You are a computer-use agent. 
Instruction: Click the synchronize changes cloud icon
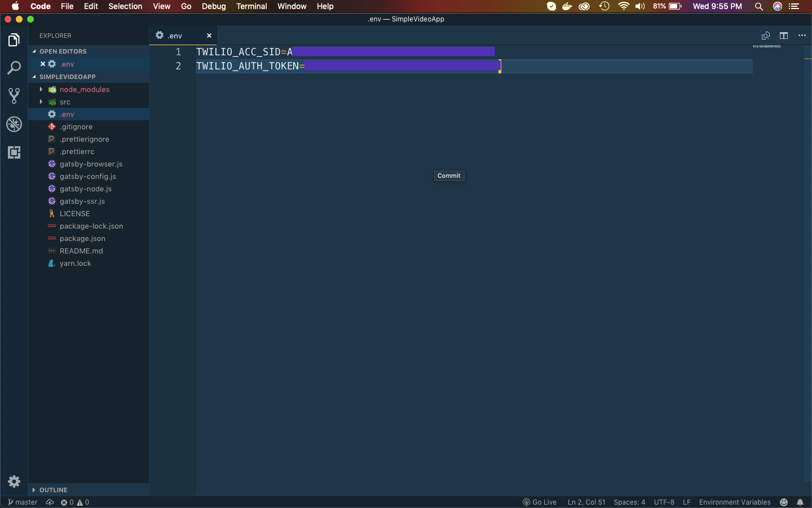pyautogui.click(x=50, y=502)
